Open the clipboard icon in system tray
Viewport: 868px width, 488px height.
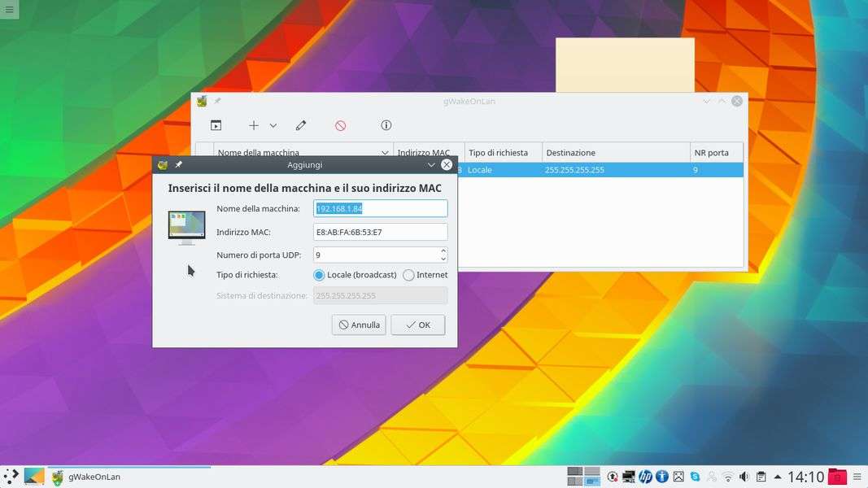(761, 477)
